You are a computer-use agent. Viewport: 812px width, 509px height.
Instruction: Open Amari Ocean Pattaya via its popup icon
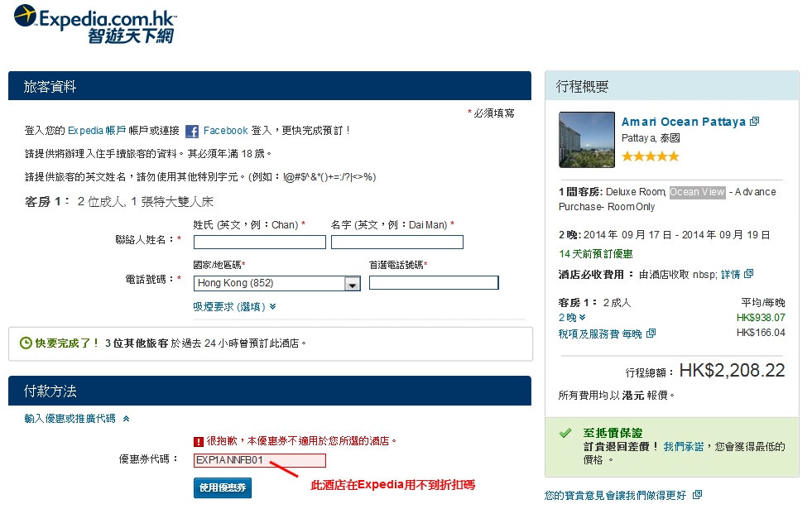pos(753,122)
